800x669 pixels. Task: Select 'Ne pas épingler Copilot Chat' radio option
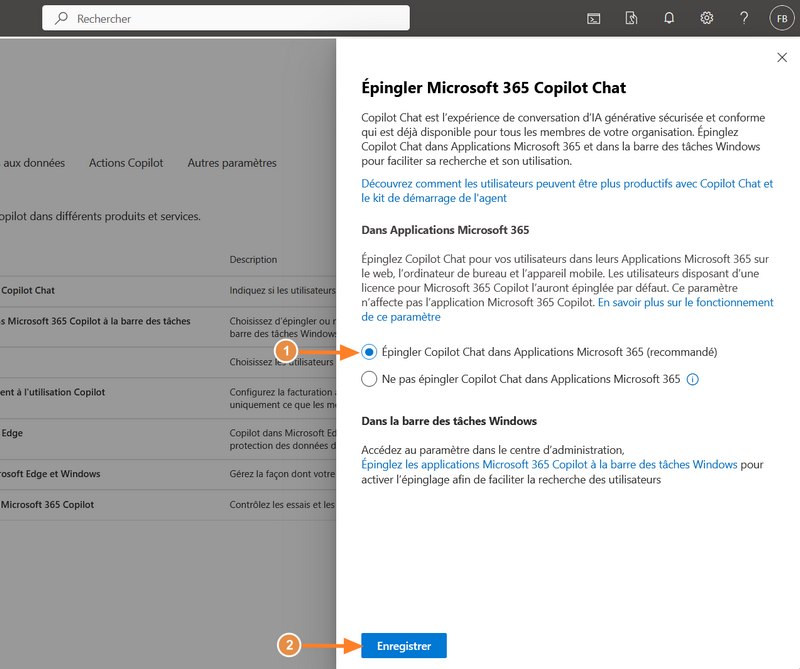coord(370,379)
